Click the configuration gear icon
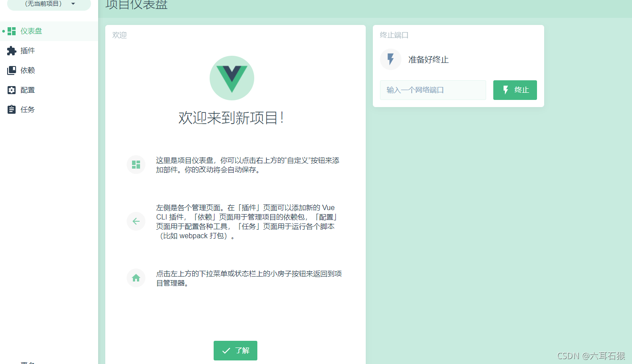The width and height of the screenshot is (632, 364). 12,90
